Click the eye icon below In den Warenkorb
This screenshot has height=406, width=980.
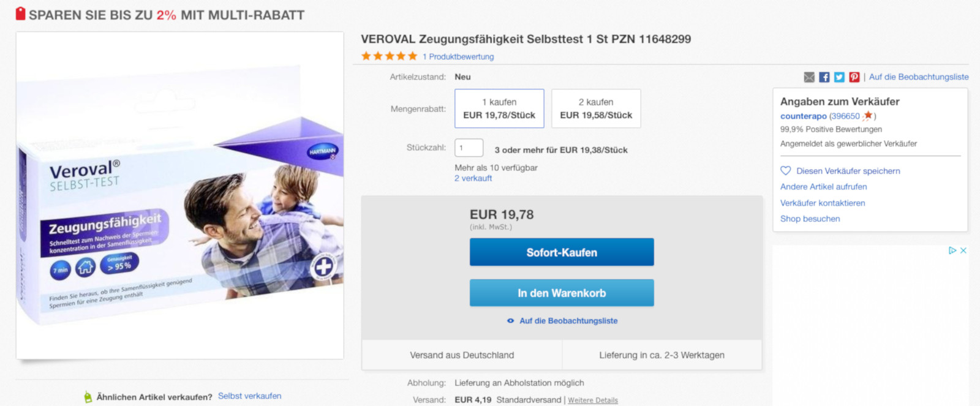point(510,321)
